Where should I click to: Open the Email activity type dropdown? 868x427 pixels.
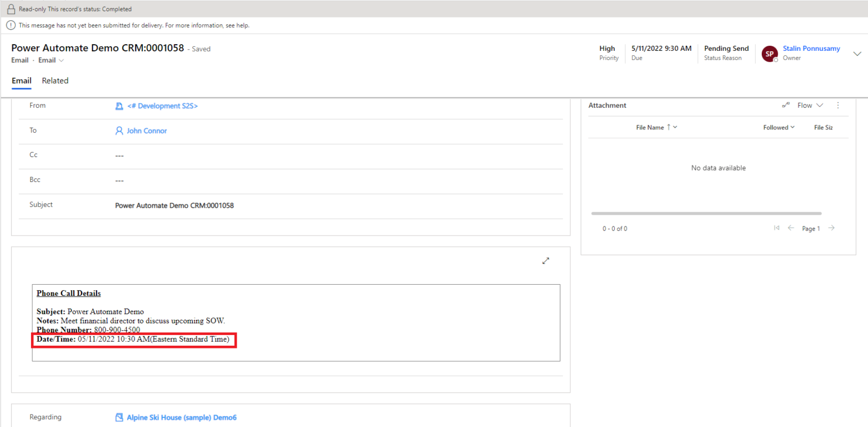60,60
